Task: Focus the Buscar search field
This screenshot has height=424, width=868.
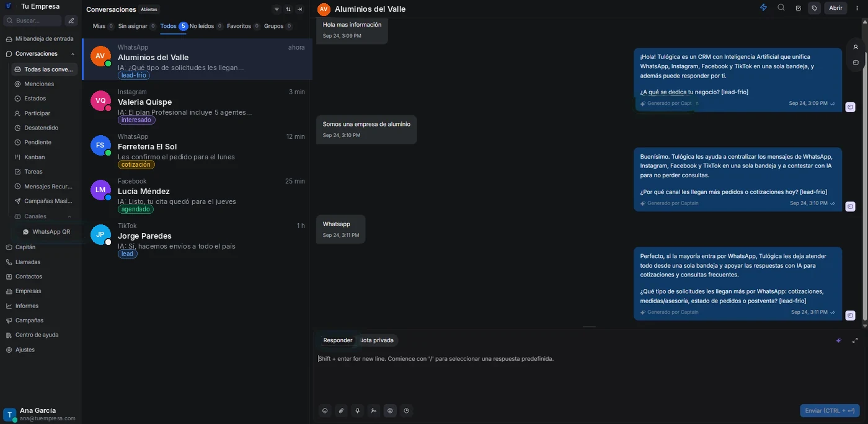Action: [33, 20]
